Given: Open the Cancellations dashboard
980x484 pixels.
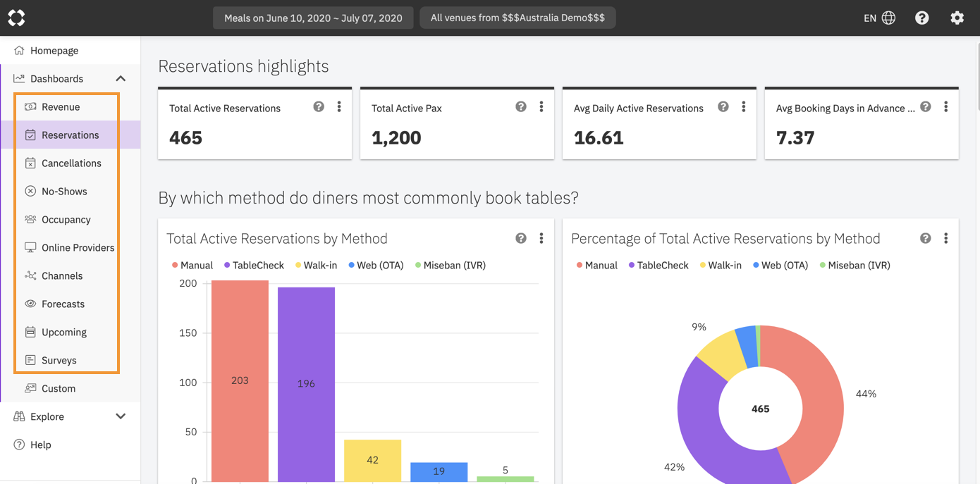Looking at the screenshot, I should click(x=71, y=163).
